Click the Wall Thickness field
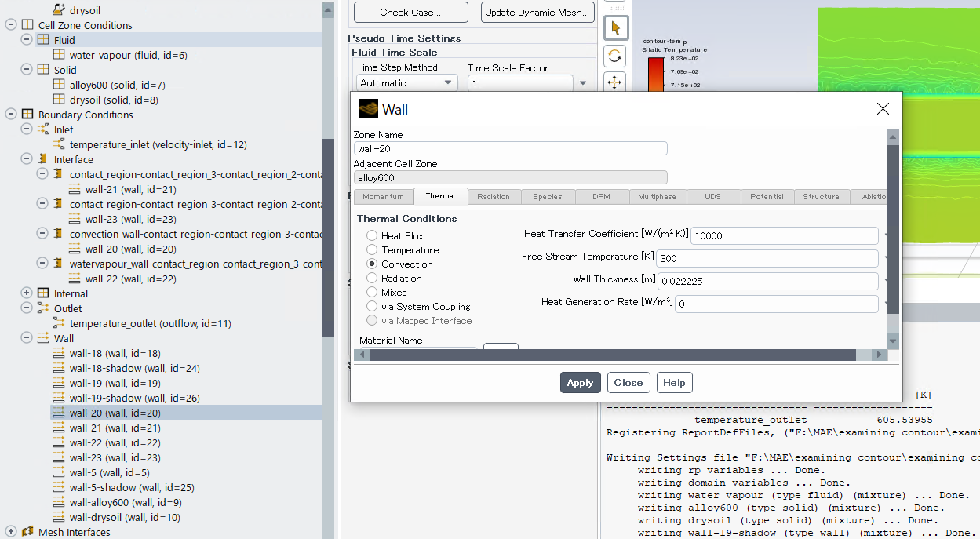 pyautogui.click(x=767, y=281)
